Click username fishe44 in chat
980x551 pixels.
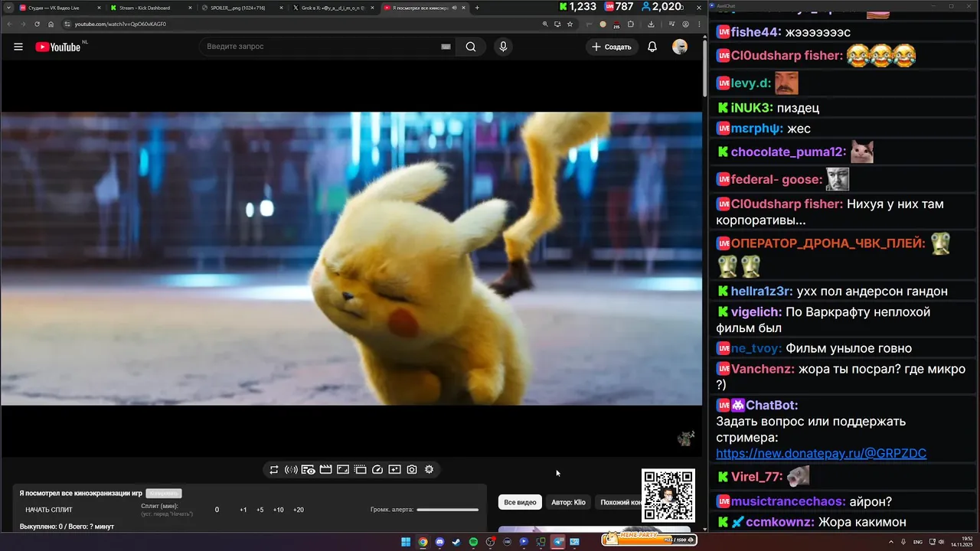tap(753, 32)
